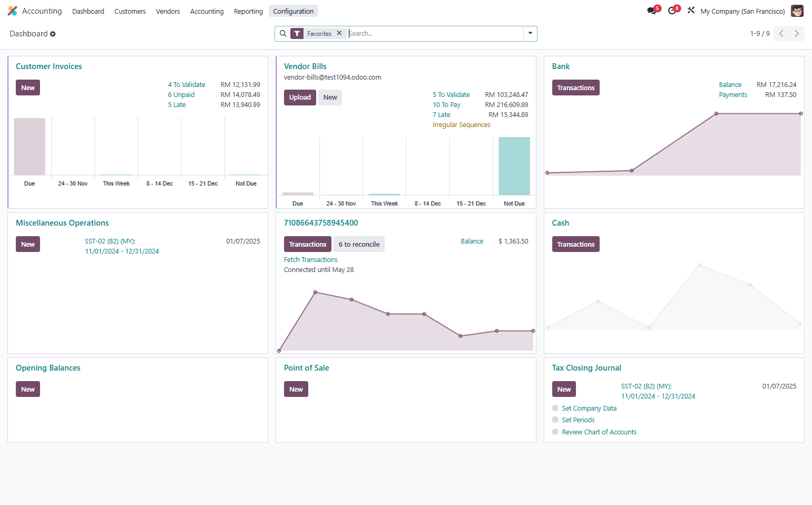Go to next page of records

coord(797,34)
